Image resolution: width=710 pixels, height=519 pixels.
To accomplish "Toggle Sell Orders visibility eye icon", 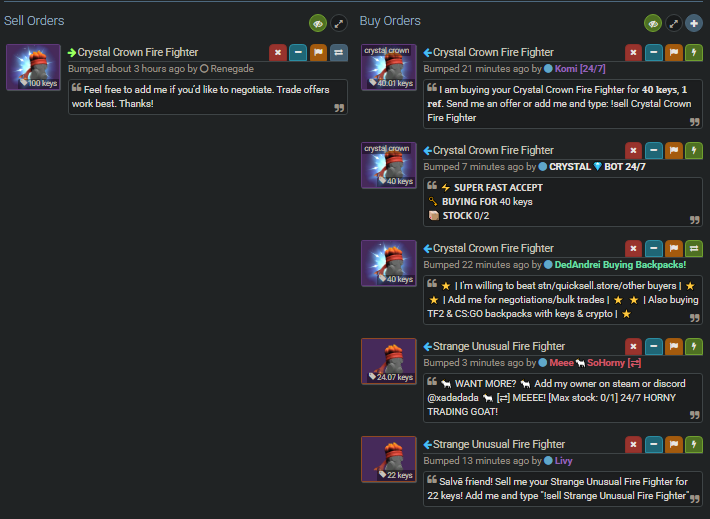I will [x=318, y=23].
